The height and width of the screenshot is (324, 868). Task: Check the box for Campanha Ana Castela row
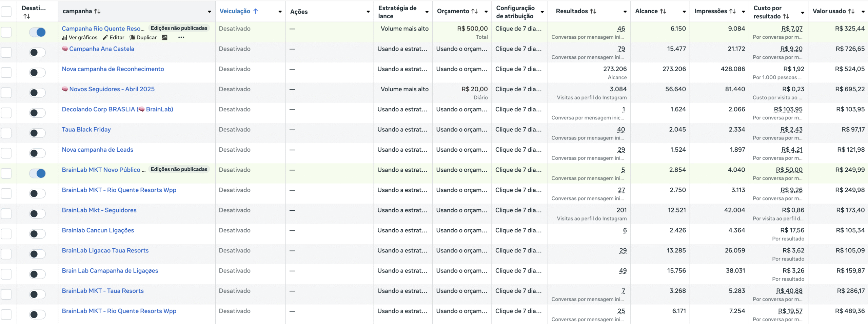tap(6, 52)
